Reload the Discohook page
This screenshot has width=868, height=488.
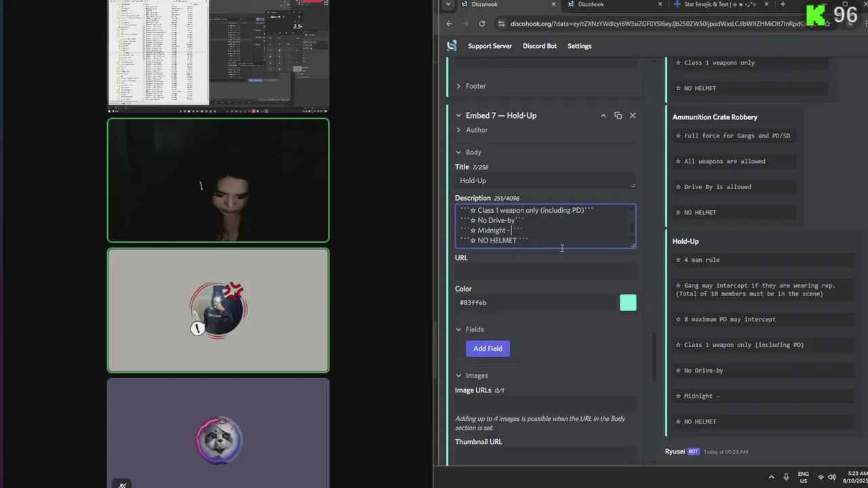[481, 24]
